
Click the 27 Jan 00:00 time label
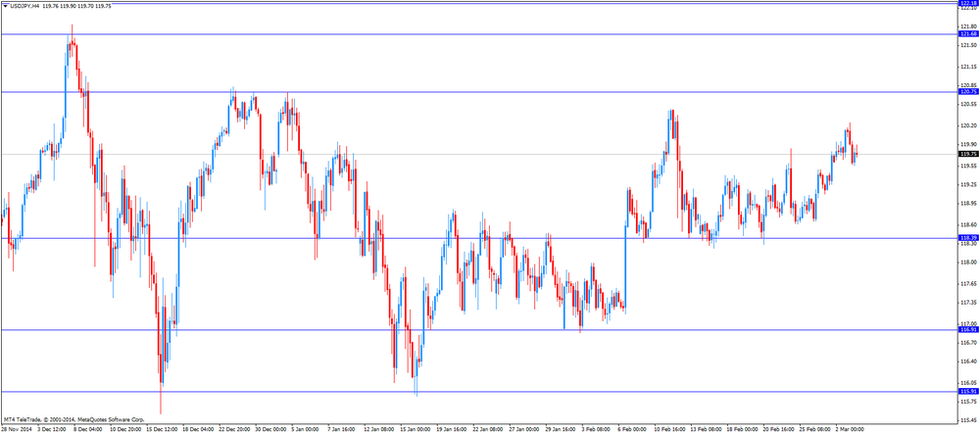pyautogui.click(x=523, y=430)
